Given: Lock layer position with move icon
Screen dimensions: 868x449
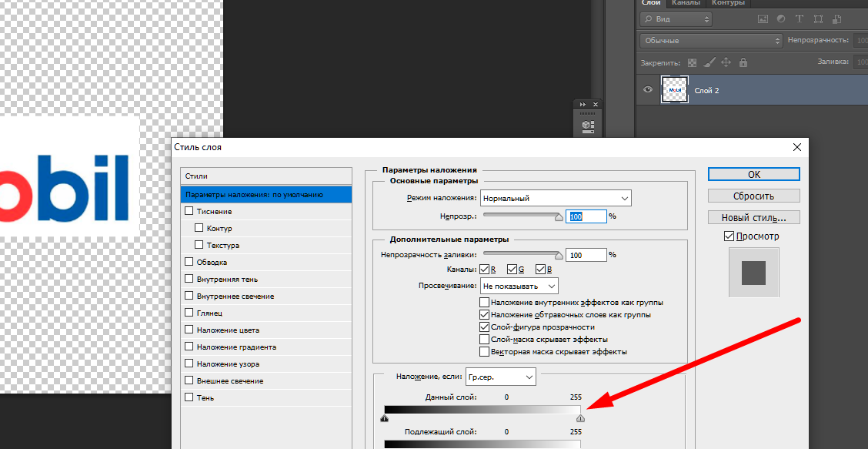Looking at the screenshot, I should pos(725,62).
